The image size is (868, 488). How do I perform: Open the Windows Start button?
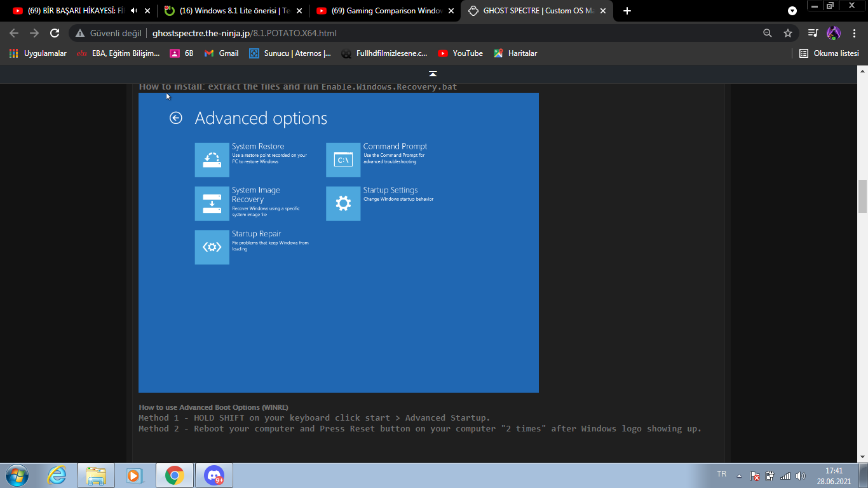[17, 475]
